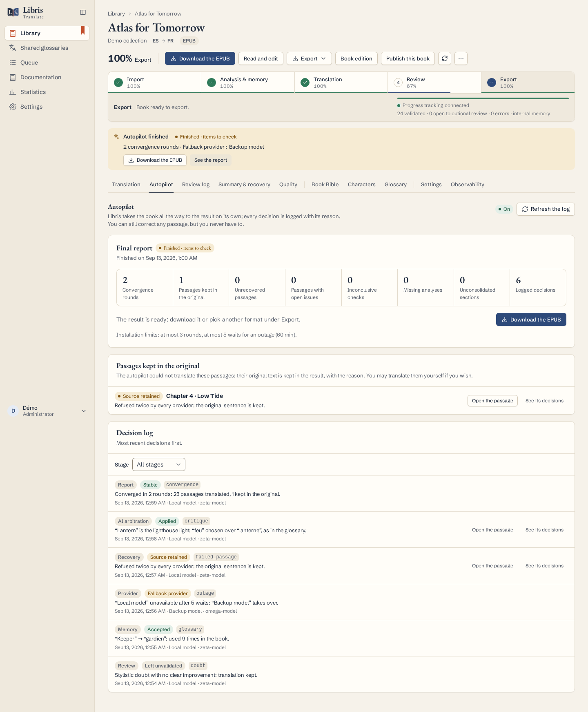Click Read and edit button

[x=261, y=58]
